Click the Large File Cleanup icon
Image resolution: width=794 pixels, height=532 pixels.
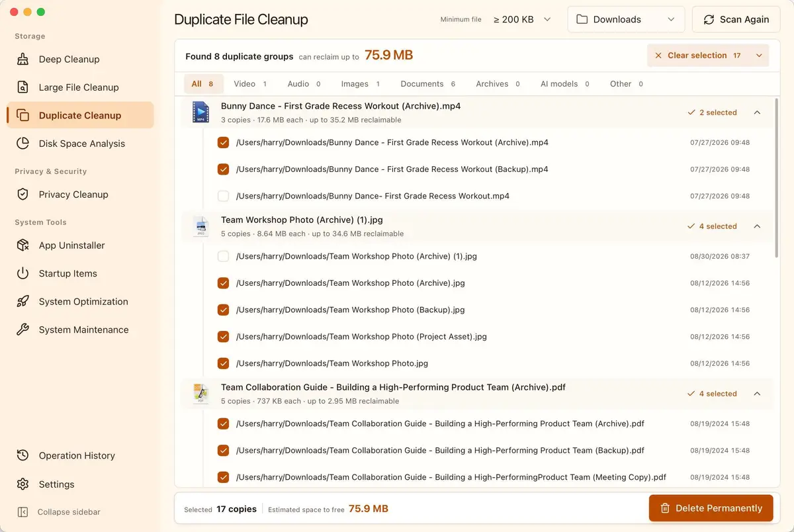tap(23, 87)
